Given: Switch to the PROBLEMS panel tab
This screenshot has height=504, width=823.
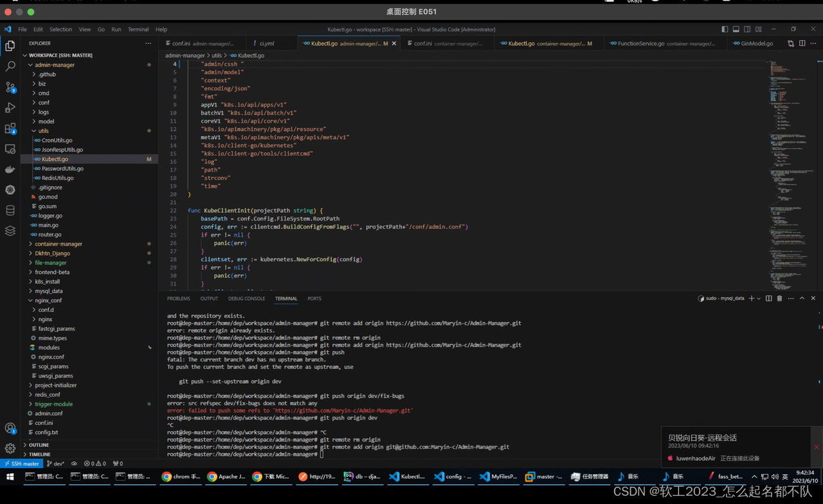Looking at the screenshot, I should pyautogui.click(x=178, y=298).
